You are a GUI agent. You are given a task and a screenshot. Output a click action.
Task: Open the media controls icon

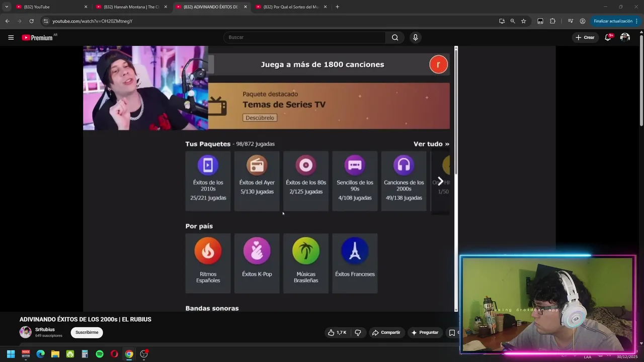(x=570, y=21)
